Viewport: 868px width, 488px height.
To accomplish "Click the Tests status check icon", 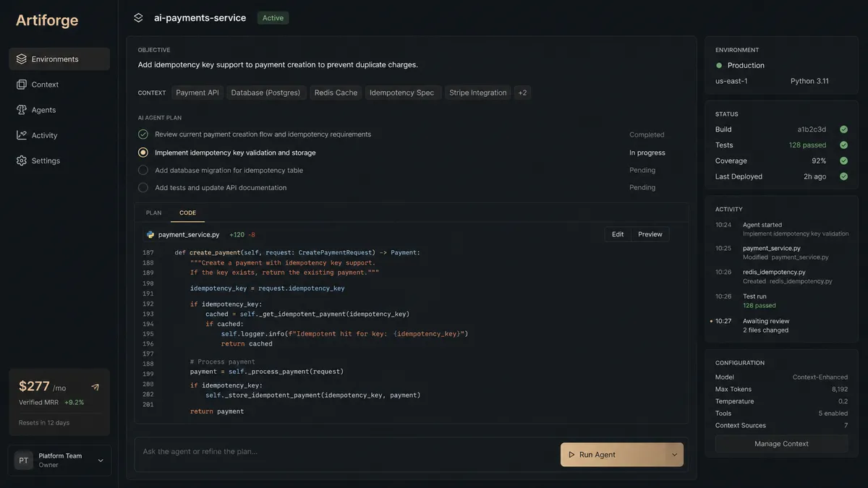I will coord(843,145).
